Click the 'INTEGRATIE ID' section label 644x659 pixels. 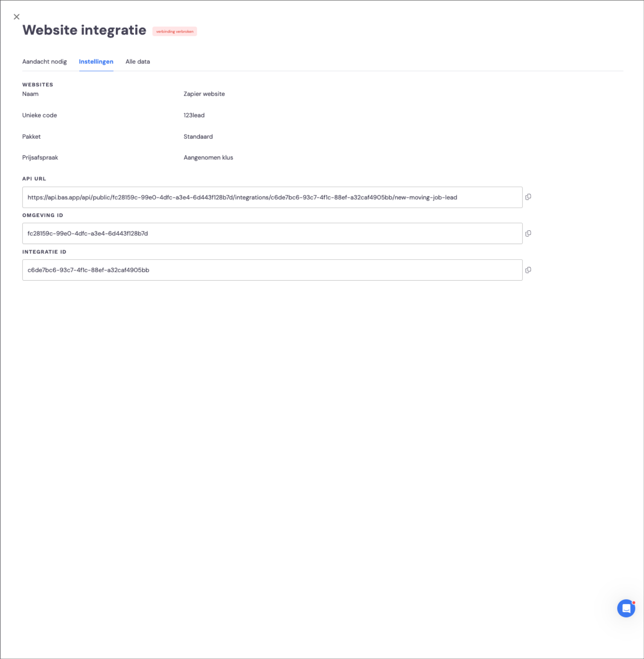pos(44,252)
